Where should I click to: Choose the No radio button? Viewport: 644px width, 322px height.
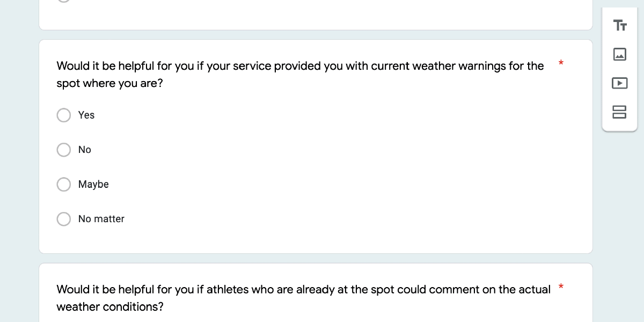coord(64,150)
